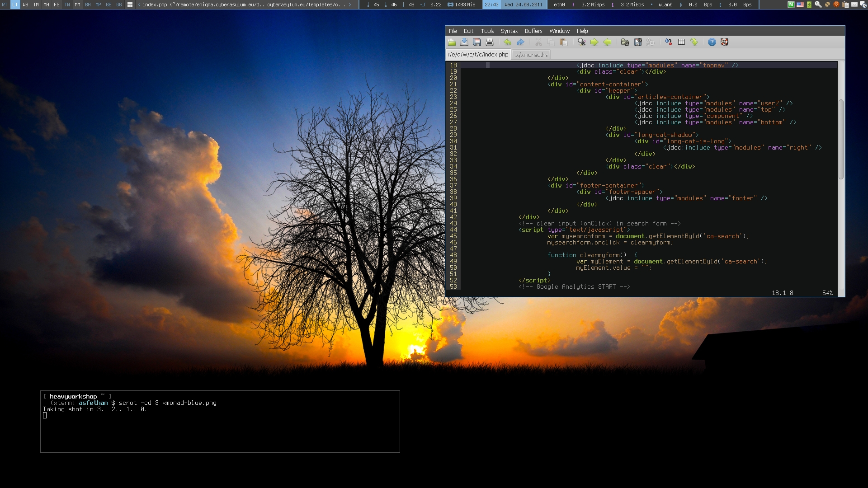Viewport: 868px width, 488px height.
Task: Open the Window menu in gVim
Action: [559, 31]
